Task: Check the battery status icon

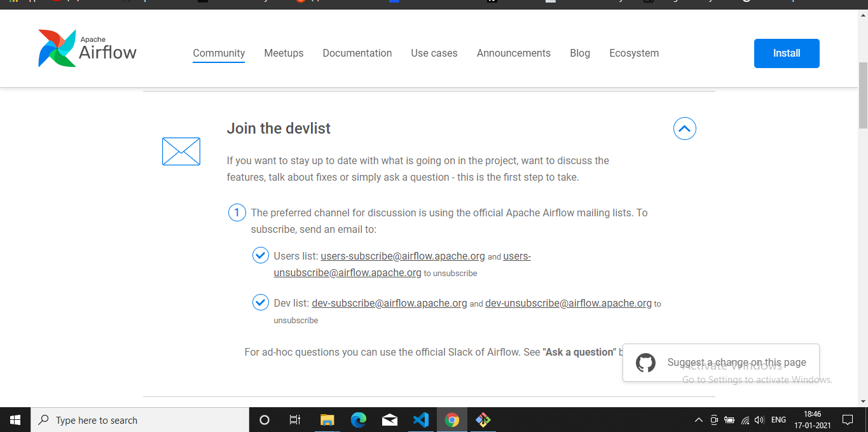Action: pyautogui.click(x=729, y=420)
